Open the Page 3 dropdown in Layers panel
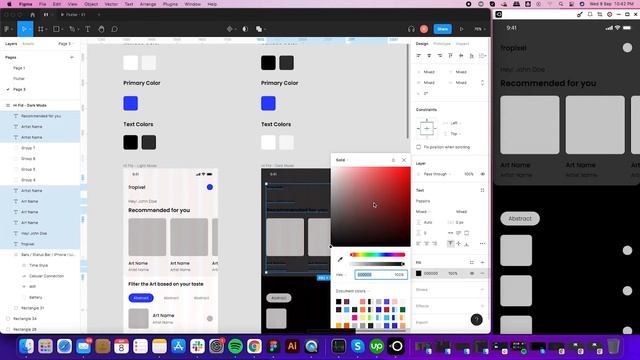This screenshot has height=360, width=640. 65,44
